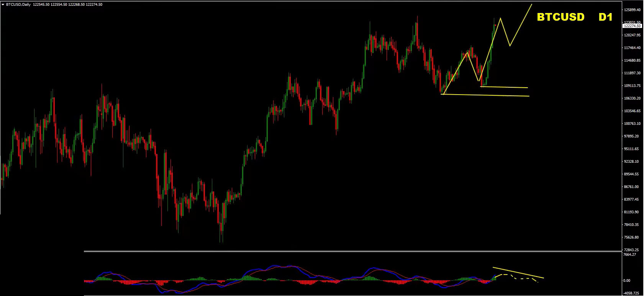This screenshot has height=296, width=644.
Task: Click the 89544.55 price axis label
Action: 631,174
